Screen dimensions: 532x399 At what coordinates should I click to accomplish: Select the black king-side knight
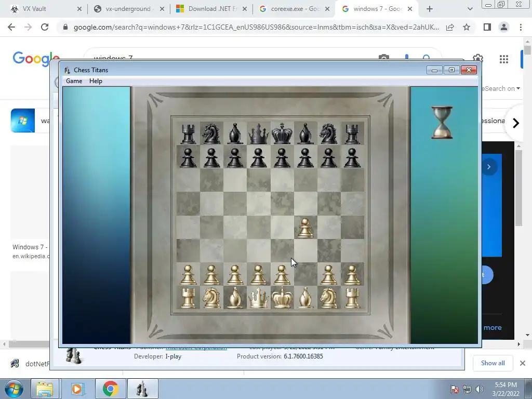point(328,134)
